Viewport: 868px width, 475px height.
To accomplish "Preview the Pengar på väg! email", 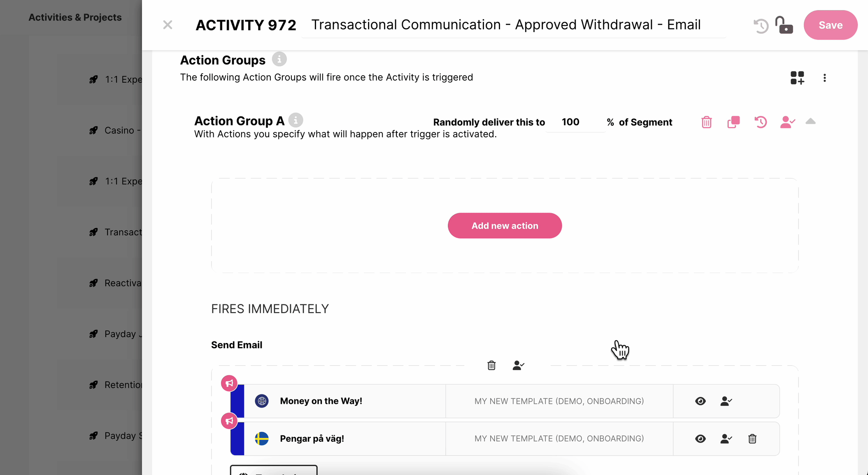I will [700, 439].
